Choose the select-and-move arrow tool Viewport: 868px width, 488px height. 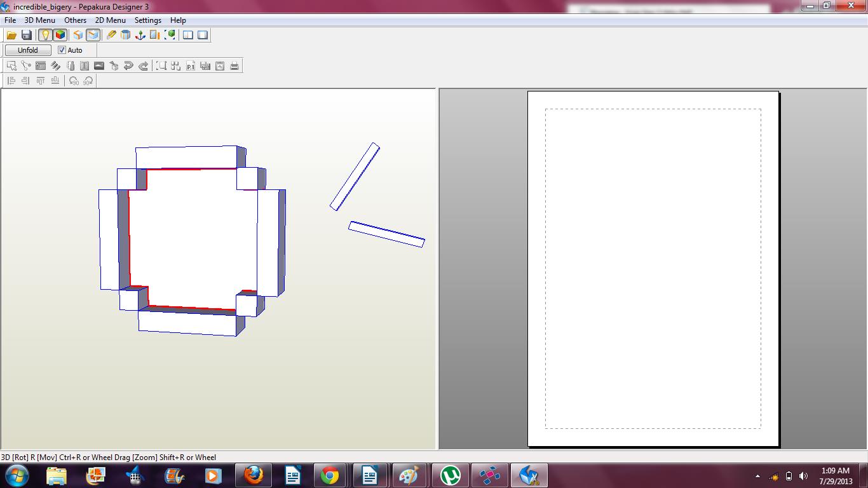click(x=11, y=65)
